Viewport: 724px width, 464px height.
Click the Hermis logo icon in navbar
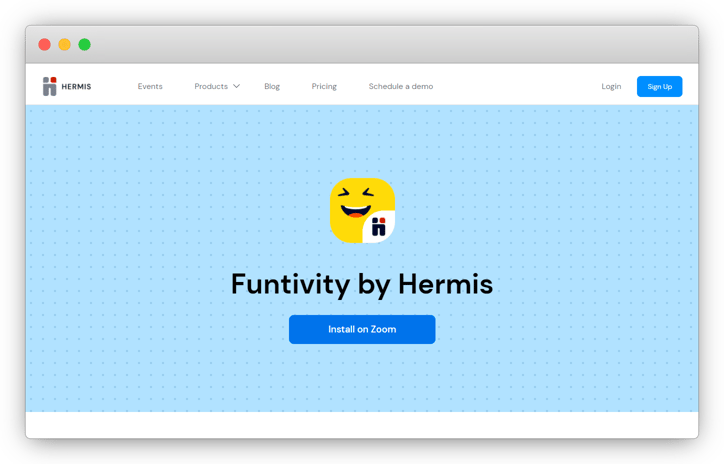click(x=49, y=86)
